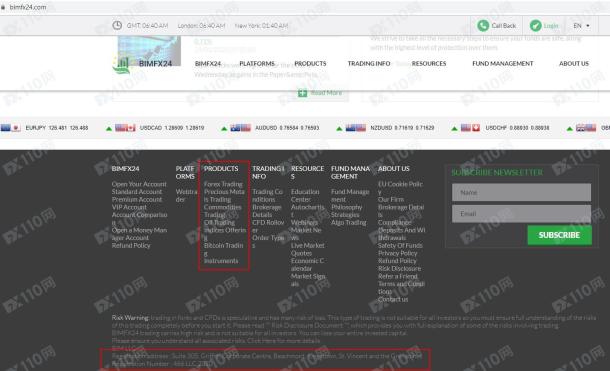Open the footer Safety Of Funds link
610x371 pixels.
coord(400,245)
